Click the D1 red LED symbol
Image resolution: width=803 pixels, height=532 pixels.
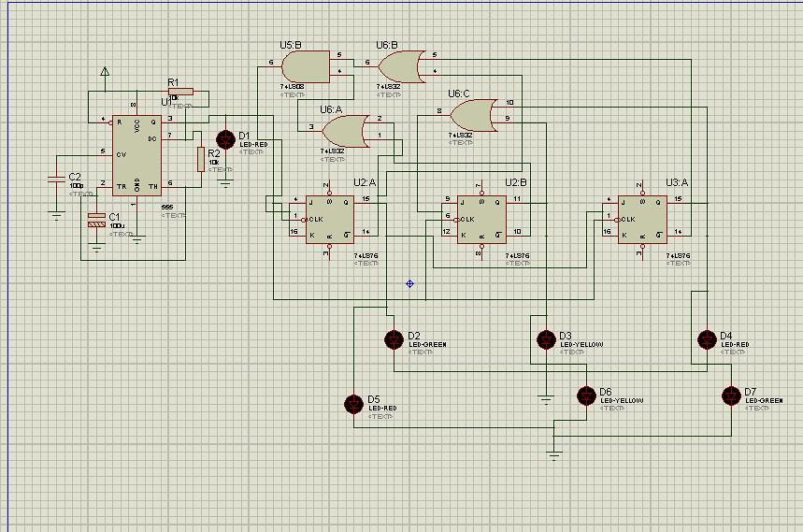225,138
